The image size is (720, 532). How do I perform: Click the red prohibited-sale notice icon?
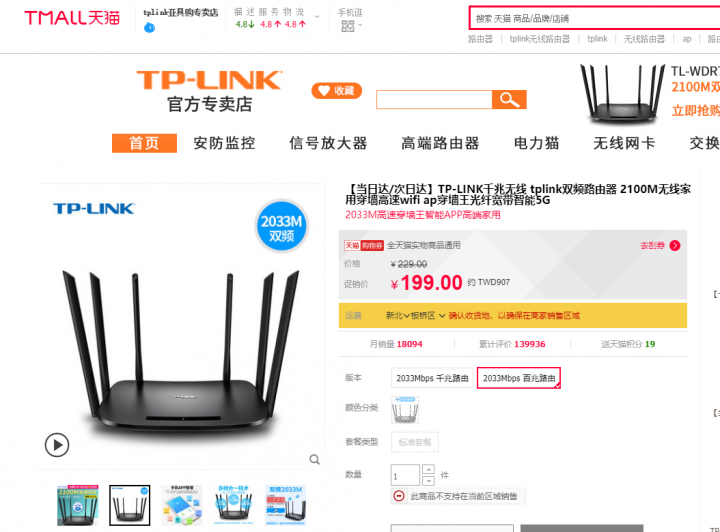click(x=399, y=496)
